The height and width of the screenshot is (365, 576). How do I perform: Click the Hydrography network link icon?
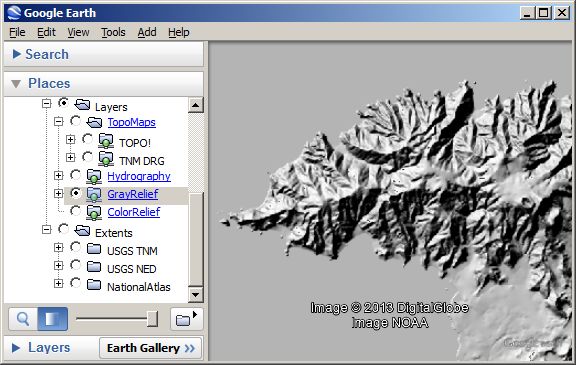coord(94,177)
